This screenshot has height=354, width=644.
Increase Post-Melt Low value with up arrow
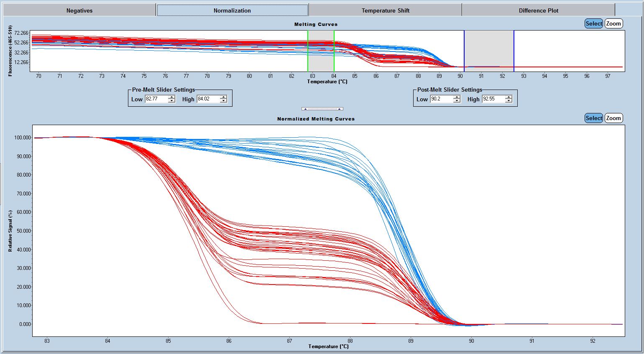click(457, 97)
